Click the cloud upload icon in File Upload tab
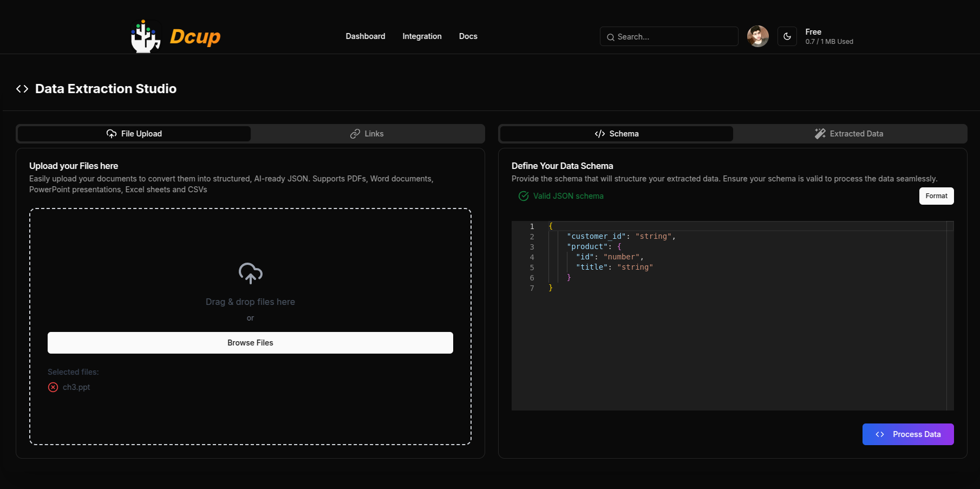Viewport: 980px width, 489px height. (112, 134)
